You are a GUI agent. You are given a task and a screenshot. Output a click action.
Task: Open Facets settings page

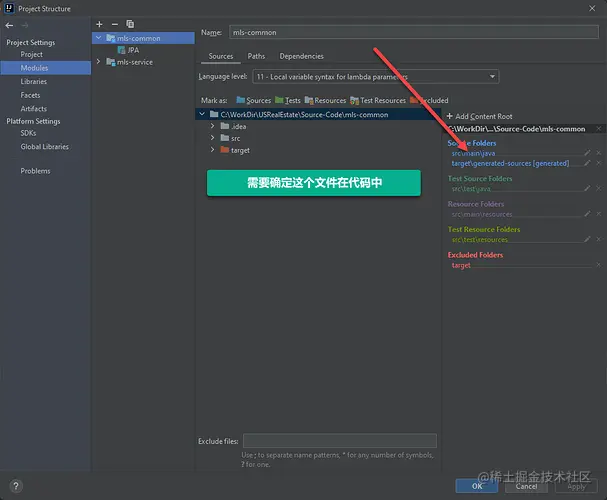coord(30,95)
